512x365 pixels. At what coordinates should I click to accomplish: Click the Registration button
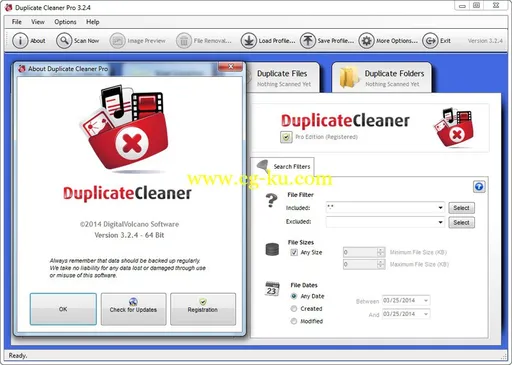pyautogui.click(x=203, y=309)
